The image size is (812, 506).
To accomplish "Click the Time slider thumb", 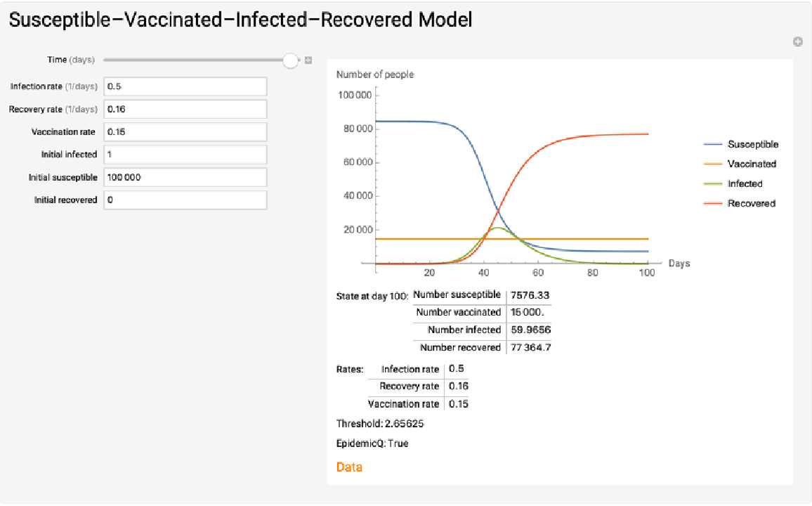I will tap(291, 60).
